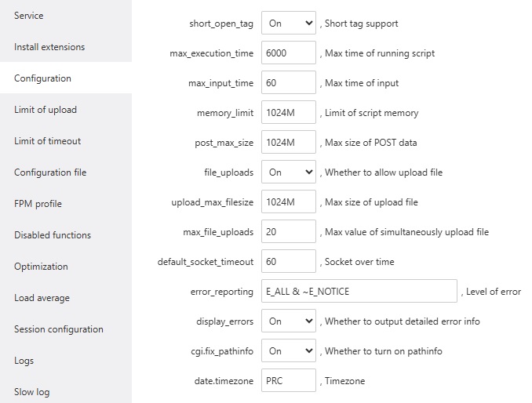Expand the file_uploads On/Off dropdown
Viewport: 532px width, 403px height.
tap(288, 172)
